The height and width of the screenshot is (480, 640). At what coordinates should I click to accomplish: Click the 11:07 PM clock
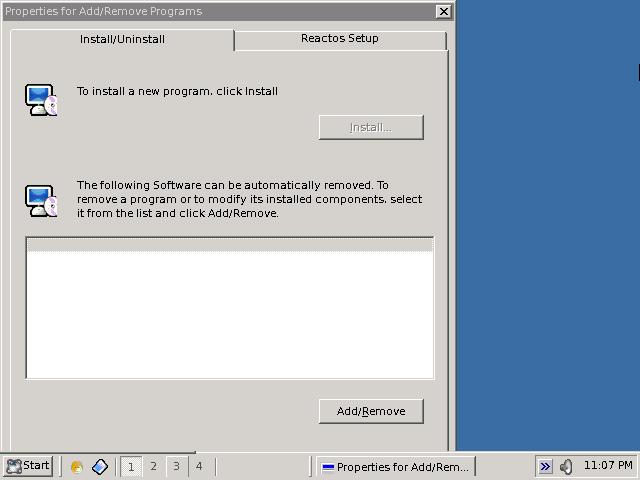pos(608,465)
